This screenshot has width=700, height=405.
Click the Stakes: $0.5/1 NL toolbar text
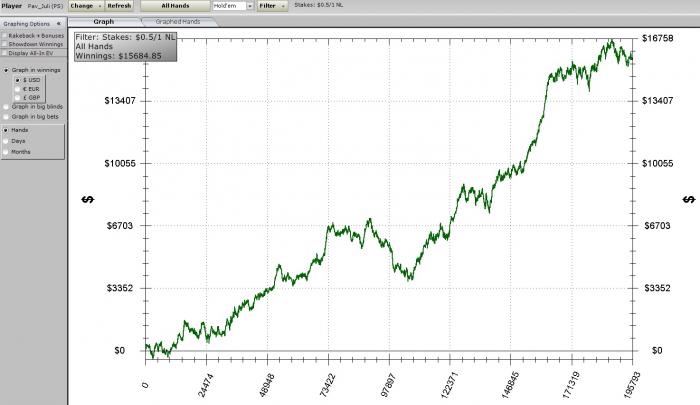tap(319, 5)
